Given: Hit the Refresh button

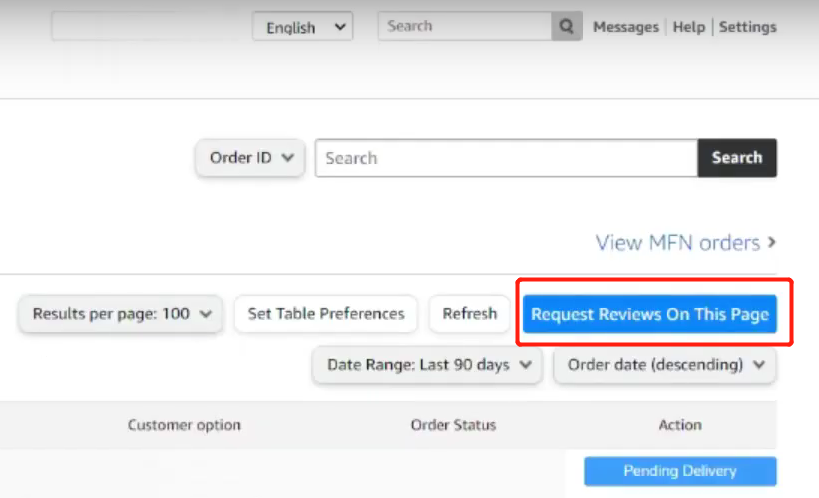Looking at the screenshot, I should coord(469,314).
